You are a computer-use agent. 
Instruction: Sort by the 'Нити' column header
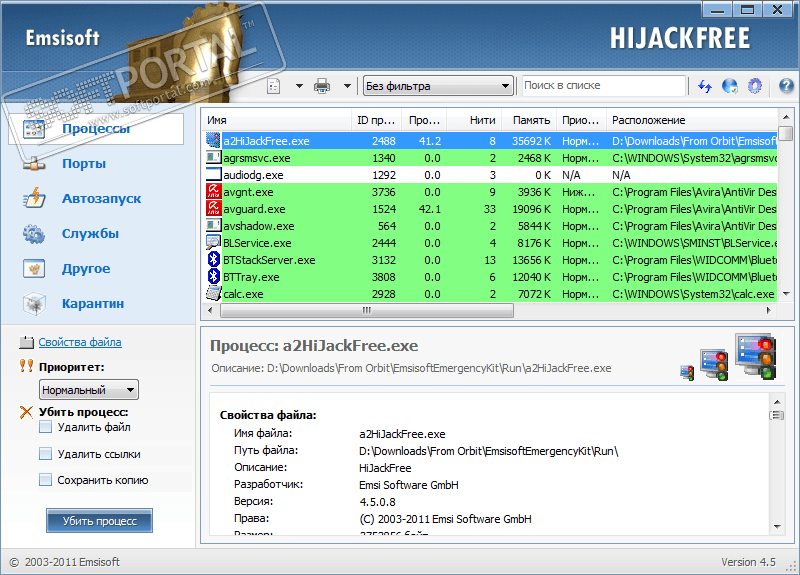point(475,120)
